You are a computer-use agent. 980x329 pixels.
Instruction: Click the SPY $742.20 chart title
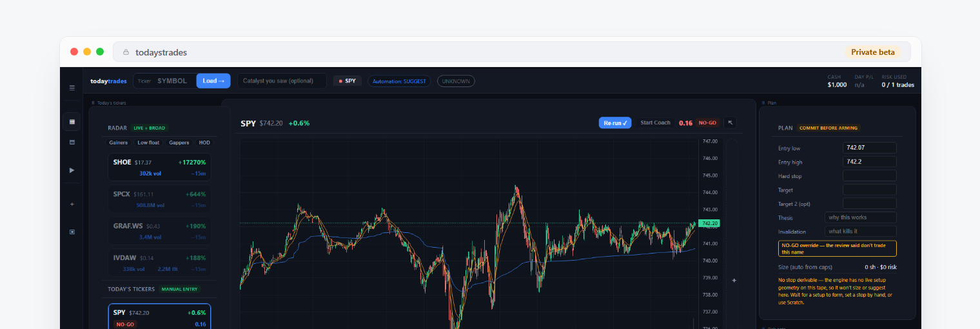(262, 123)
